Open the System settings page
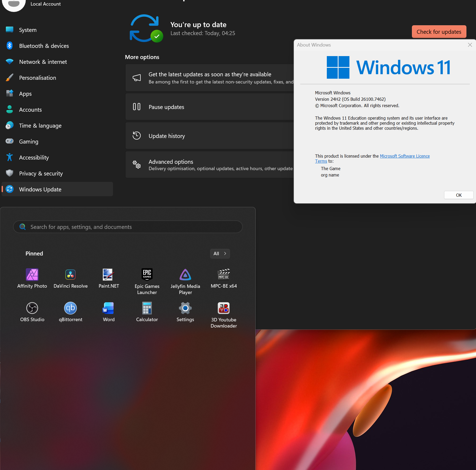The height and width of the screenshot is (470, 476). tap(57, 30)
